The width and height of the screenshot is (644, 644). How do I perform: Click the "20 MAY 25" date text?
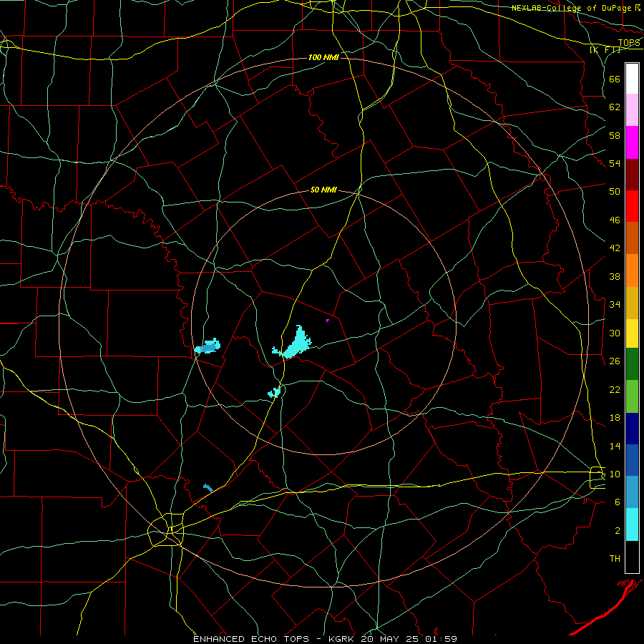coord(391,639)
